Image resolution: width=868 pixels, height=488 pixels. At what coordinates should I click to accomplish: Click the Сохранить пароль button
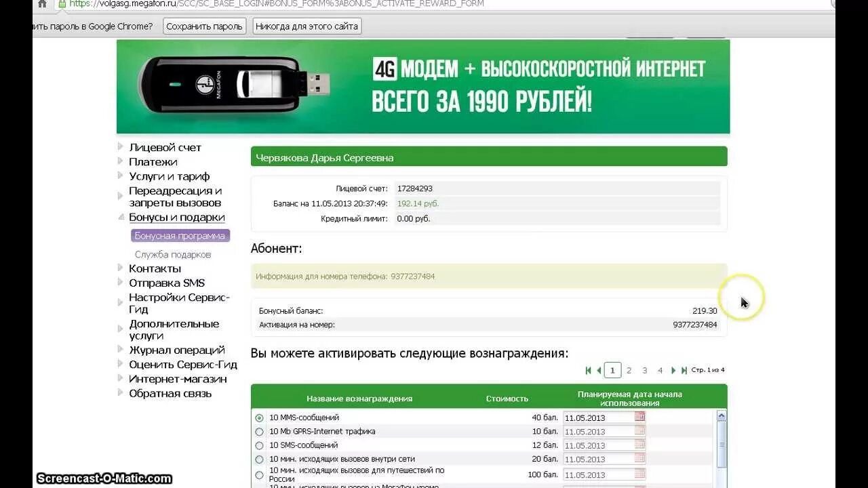pos(204,26)
